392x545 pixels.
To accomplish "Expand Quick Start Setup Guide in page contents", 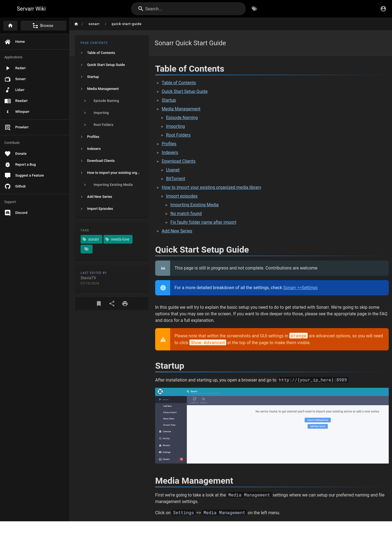I will pos(82,65).
